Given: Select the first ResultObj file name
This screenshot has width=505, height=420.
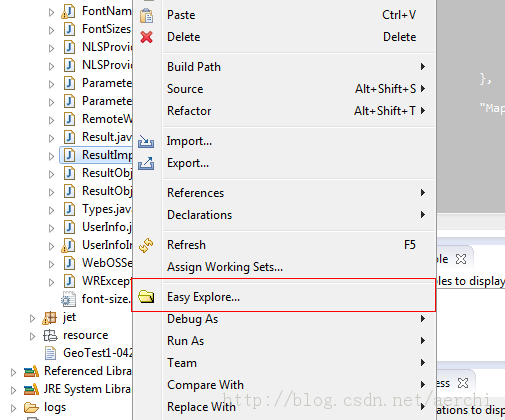Looking at the screenshot, I should 107,173.
